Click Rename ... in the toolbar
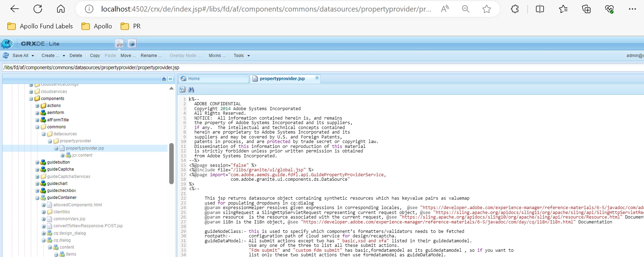The image size is (644, 257). click(151, 56)
